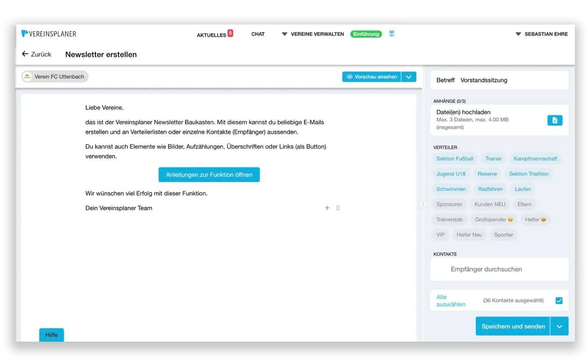This screenshot has width=588, height=364.
Task: Click the drag handle dots icon
Action: [338, 208]
